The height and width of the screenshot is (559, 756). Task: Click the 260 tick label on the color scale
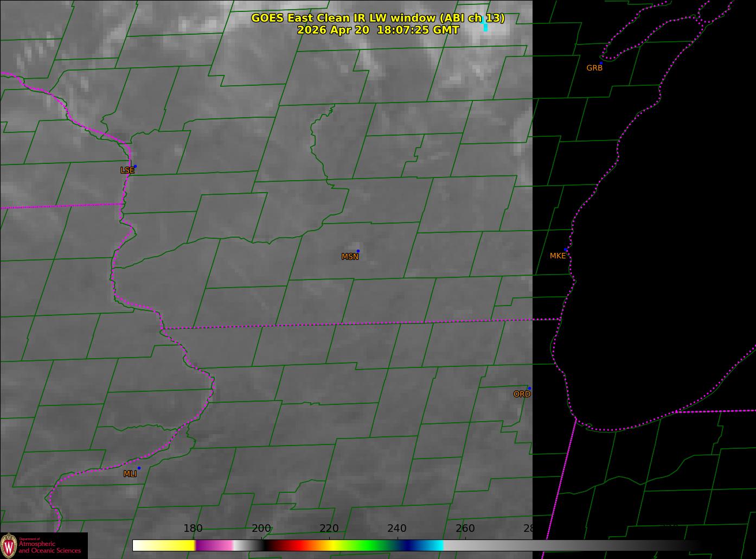(x=465, y=529)
